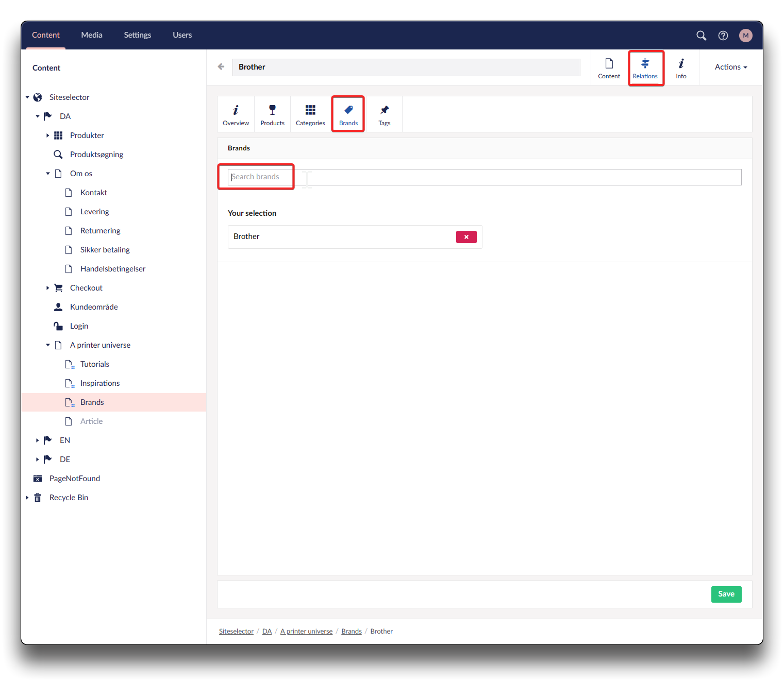Go to the Media section
784x682 pixels.
92,35
